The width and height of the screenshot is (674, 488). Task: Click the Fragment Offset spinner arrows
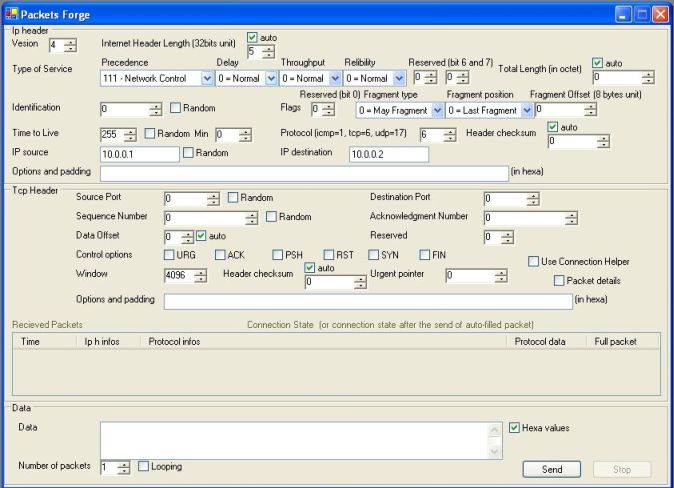[591, 110]
